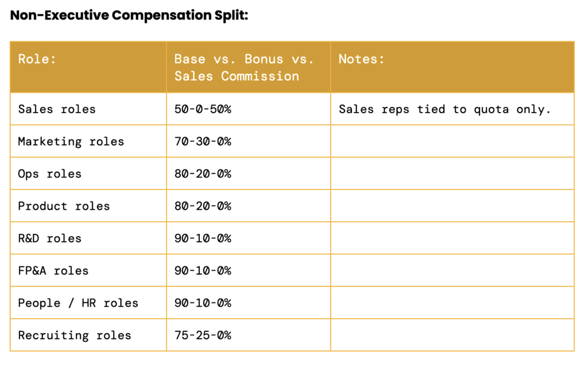Click the '70-30-0%' split value

click(203, 141)
